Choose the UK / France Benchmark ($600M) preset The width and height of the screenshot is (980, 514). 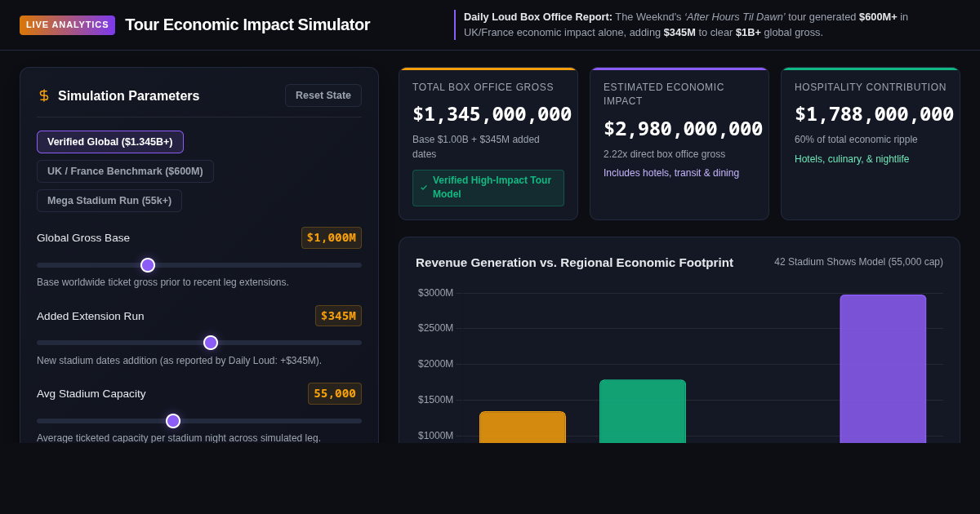(125, 171)
